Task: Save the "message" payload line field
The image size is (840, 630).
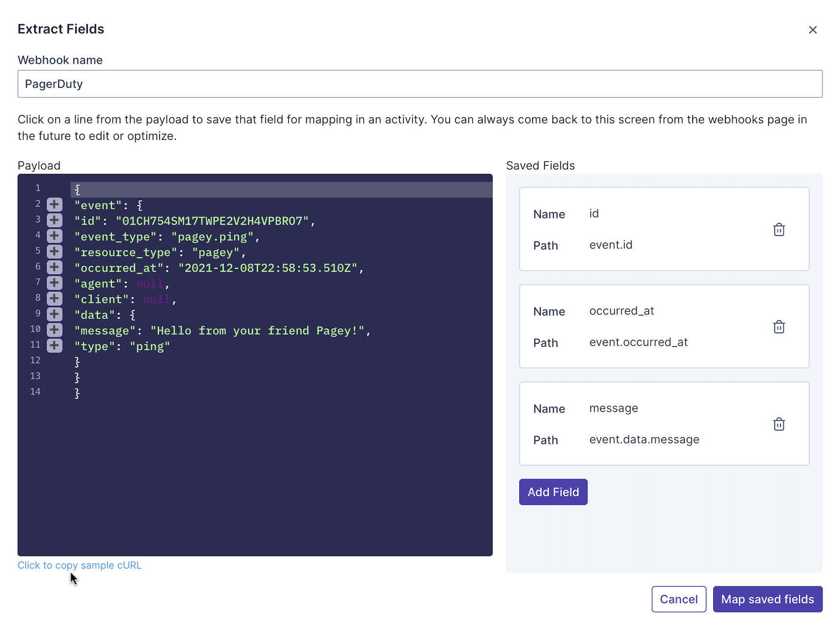Action: [x=54, y=330]
